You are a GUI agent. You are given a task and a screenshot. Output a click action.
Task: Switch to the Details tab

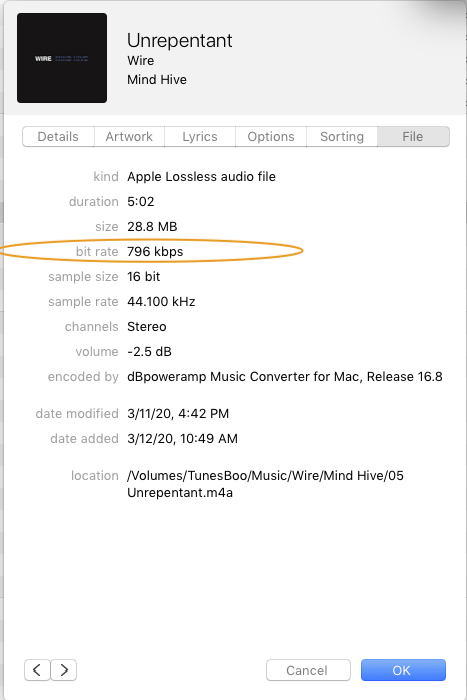[58, 137]
